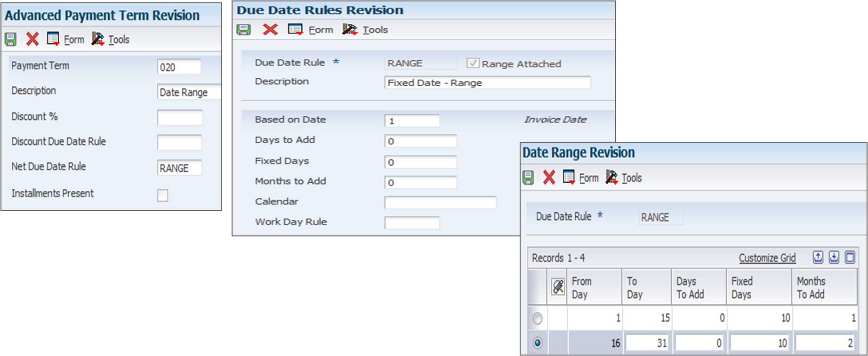The image size is (868, 356).
Task: Open Tools menu in Advanced Payment Term Revision
Action: (x=119, y=40)
